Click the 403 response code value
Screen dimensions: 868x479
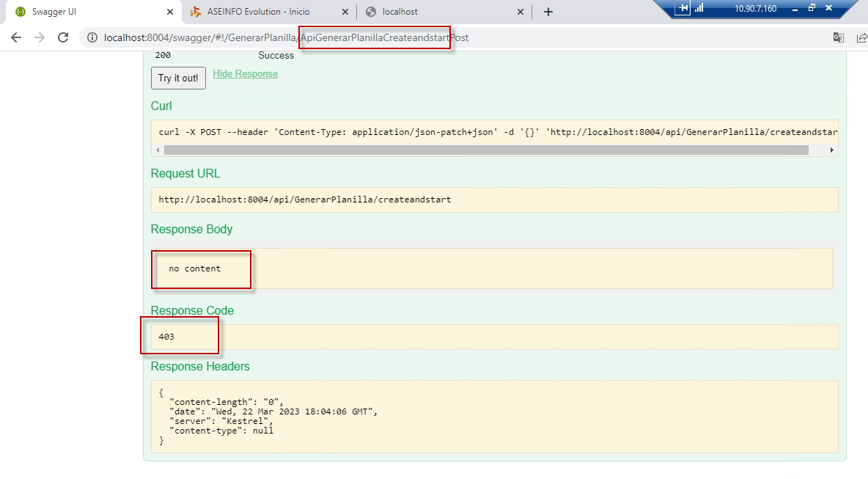[x=166, y=337]
